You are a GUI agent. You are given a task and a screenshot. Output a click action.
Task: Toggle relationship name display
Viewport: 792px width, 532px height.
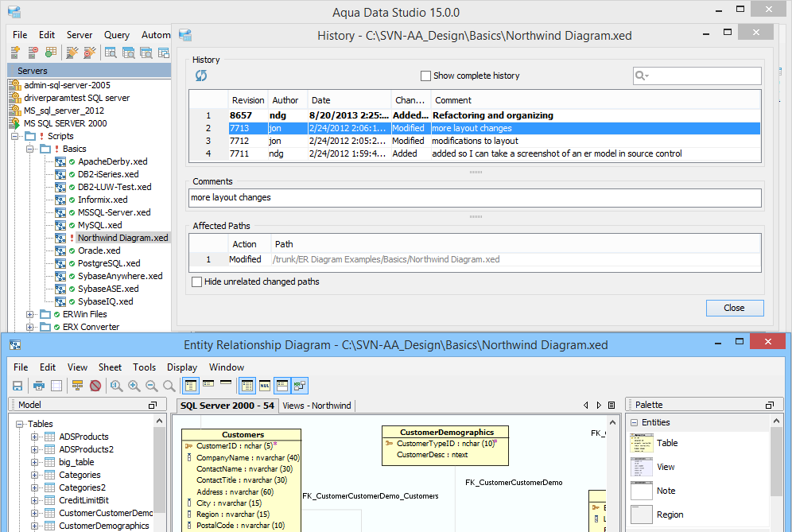[300, 386]
